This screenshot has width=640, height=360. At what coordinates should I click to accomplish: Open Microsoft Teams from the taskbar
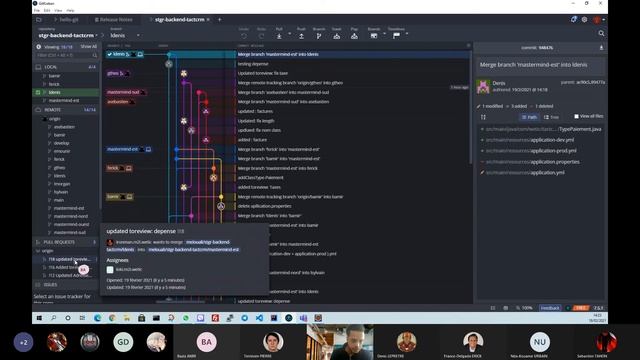point(303,318)
